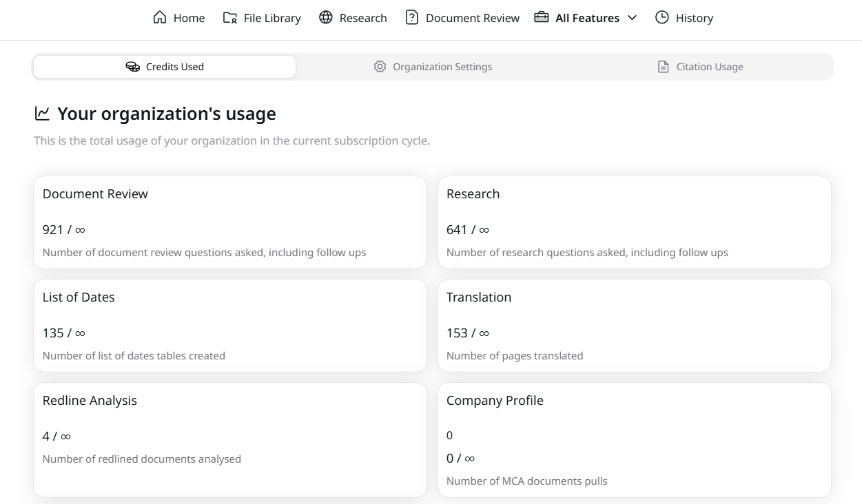The width and height of the screenshot is (862, 504).
Task: Click the Research globe icon
Action: coord(326,18)
